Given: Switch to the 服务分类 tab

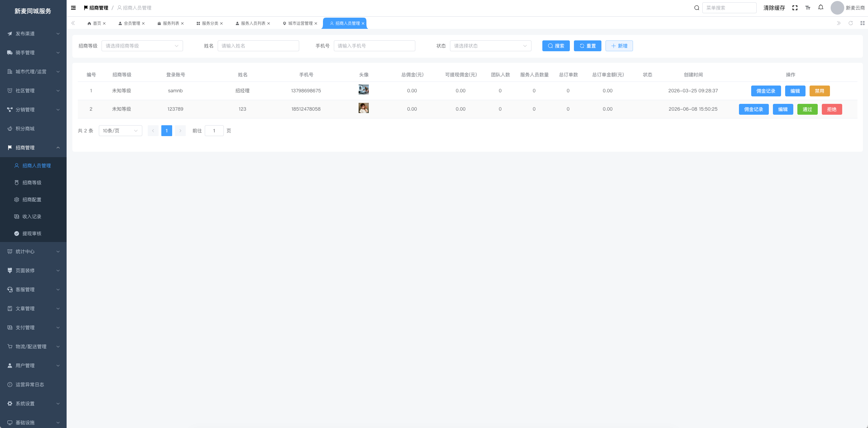Looking at the screenshot, I should pos(210,23).
